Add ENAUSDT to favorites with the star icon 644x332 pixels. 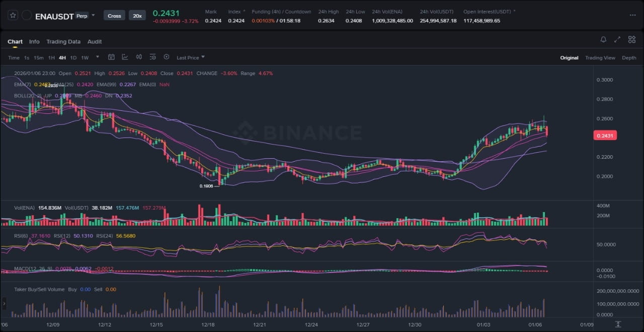click(x=13, y=16)
